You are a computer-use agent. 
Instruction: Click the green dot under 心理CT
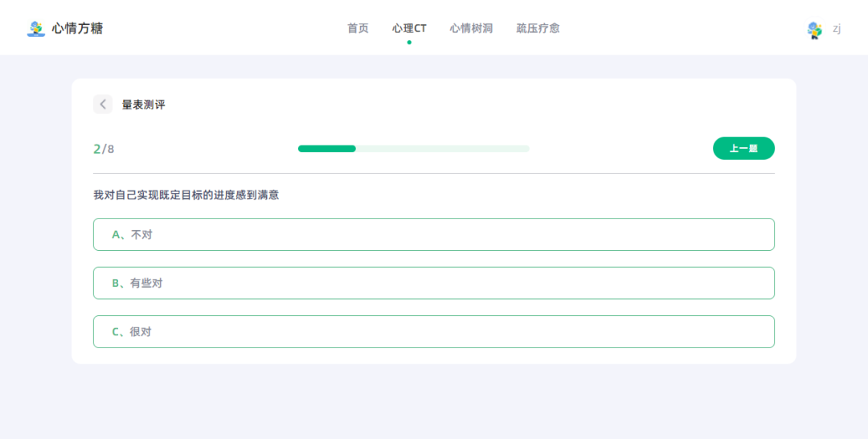pos(409,42)
